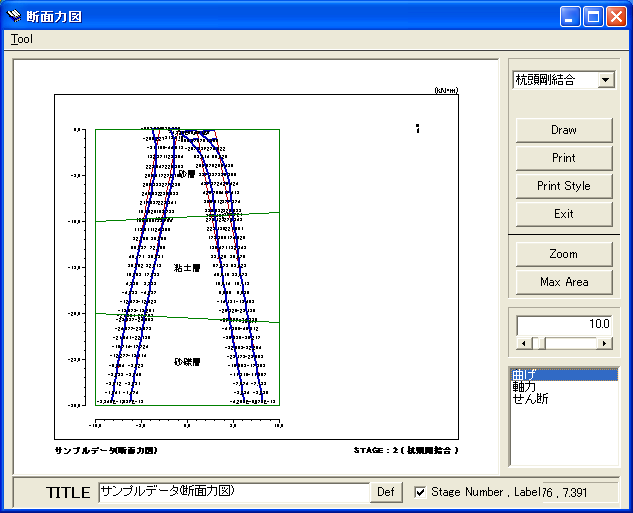633x513 pixels.
Task: Click the 10.0 scale value field
Action: (564, 324)
